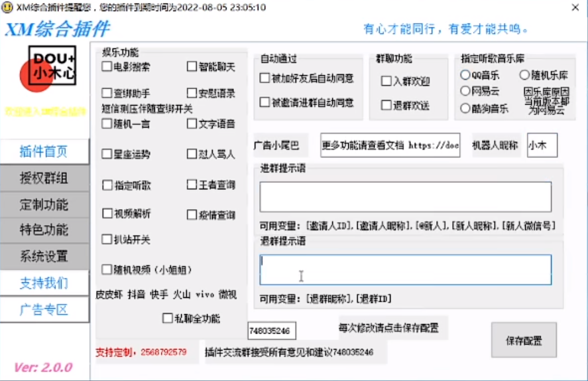Select the 随机乐库 radio option
The image size is (588, 381).
click(x=524, y=75)
